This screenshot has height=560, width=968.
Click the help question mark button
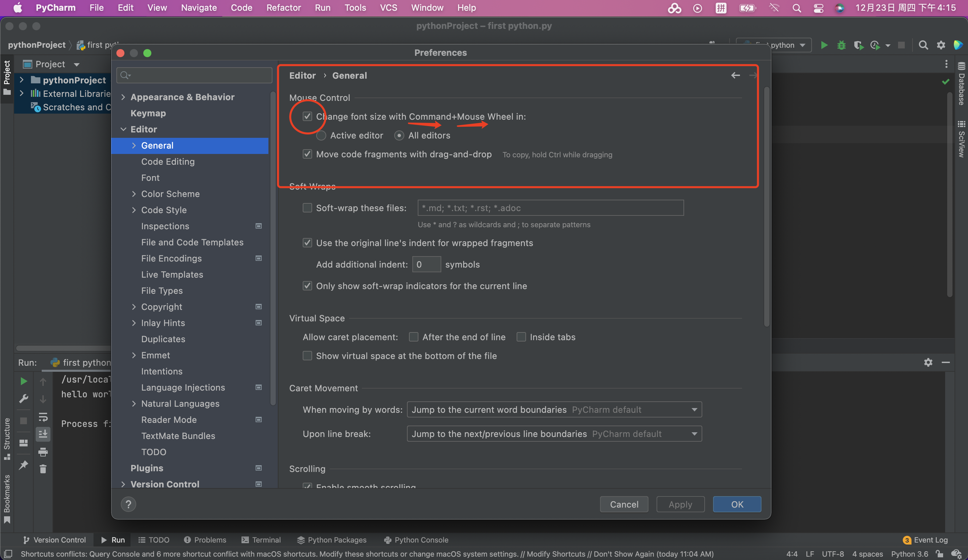[x=128, y=504]
